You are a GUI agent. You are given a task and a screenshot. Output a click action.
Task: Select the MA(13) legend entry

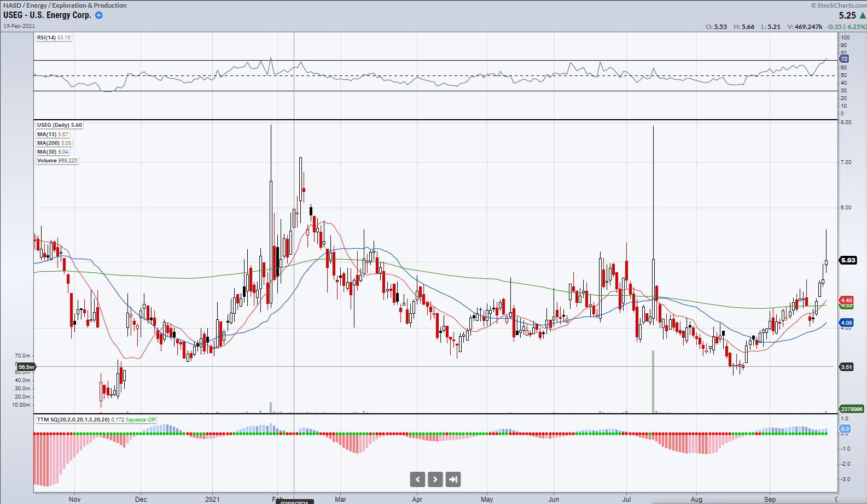[53, 134]
